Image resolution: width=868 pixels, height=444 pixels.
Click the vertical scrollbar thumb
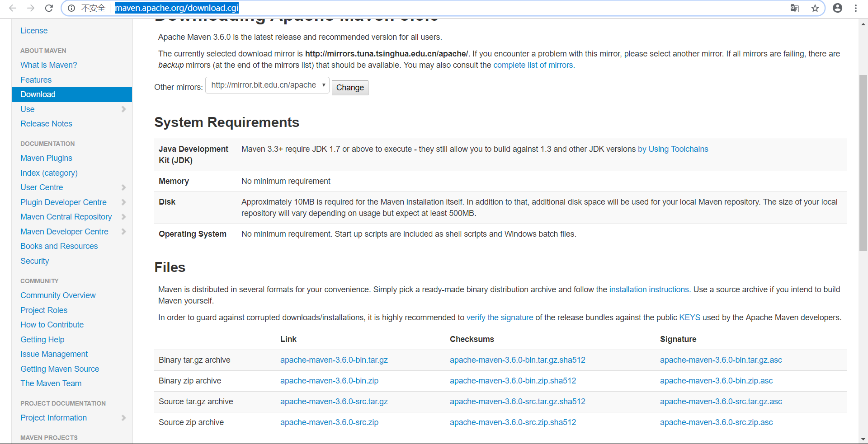point(863,163)
